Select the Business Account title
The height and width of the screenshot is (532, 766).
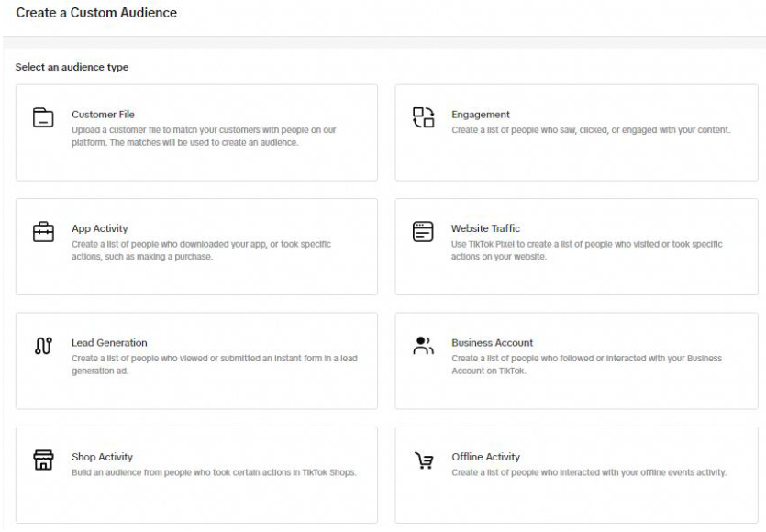[x=492, y=343]
